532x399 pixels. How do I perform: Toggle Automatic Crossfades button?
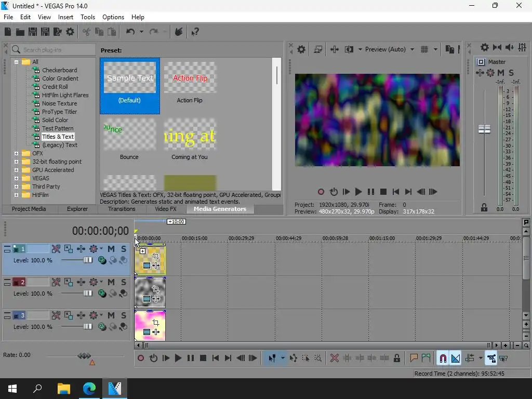pyautogui.click(x=456, y=358)
